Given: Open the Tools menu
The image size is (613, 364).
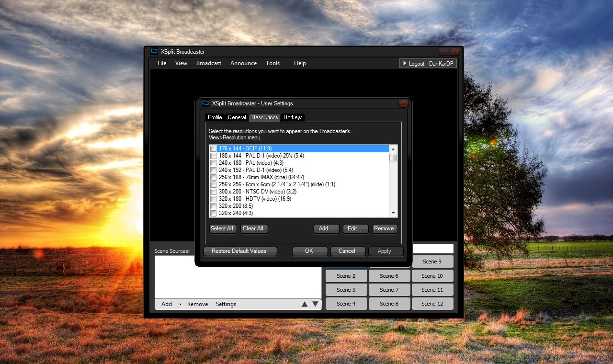Looking at the screenshot, I should pos(273,63).
